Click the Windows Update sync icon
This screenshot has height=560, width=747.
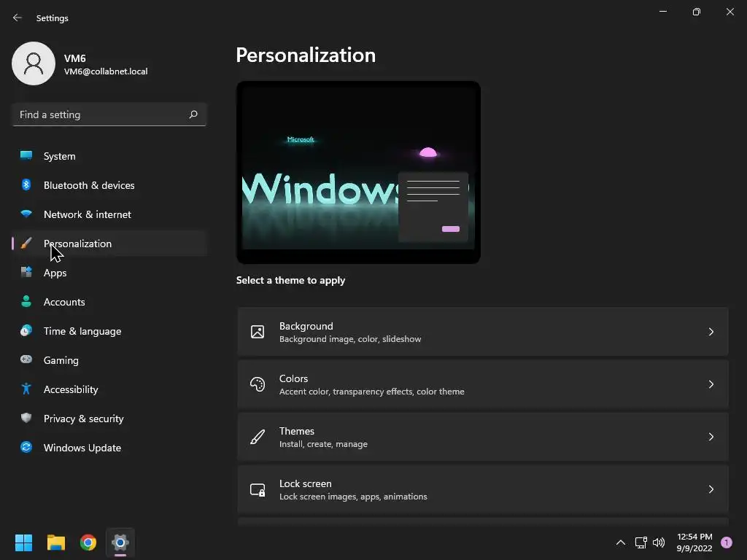click(x=26, y=447)
